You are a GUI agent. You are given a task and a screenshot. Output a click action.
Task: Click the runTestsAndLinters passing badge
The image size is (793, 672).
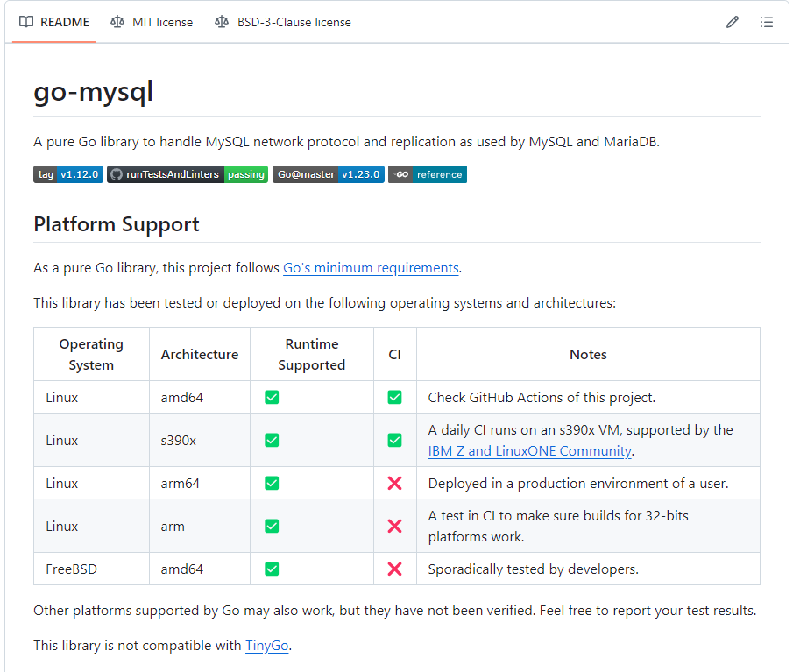coord(188,174)
